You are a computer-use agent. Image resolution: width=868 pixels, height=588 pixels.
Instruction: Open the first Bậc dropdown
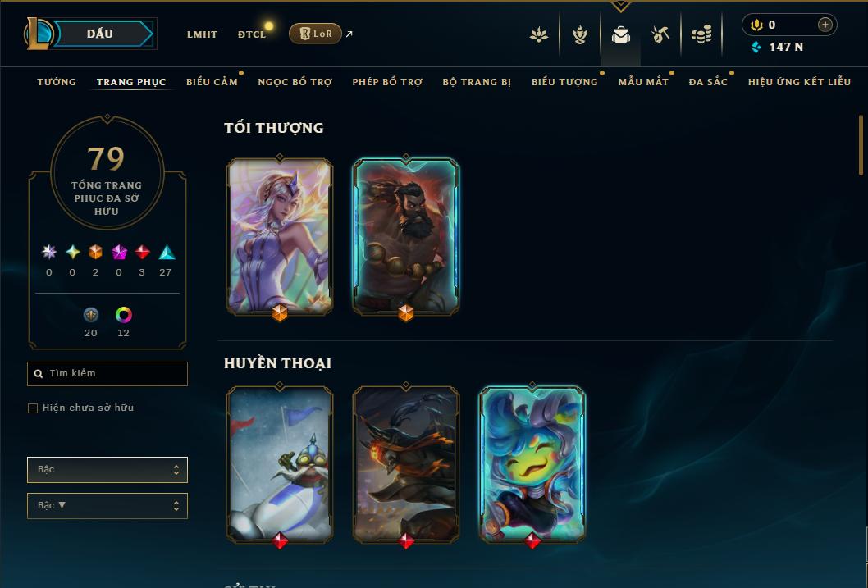tap(107, 470)
